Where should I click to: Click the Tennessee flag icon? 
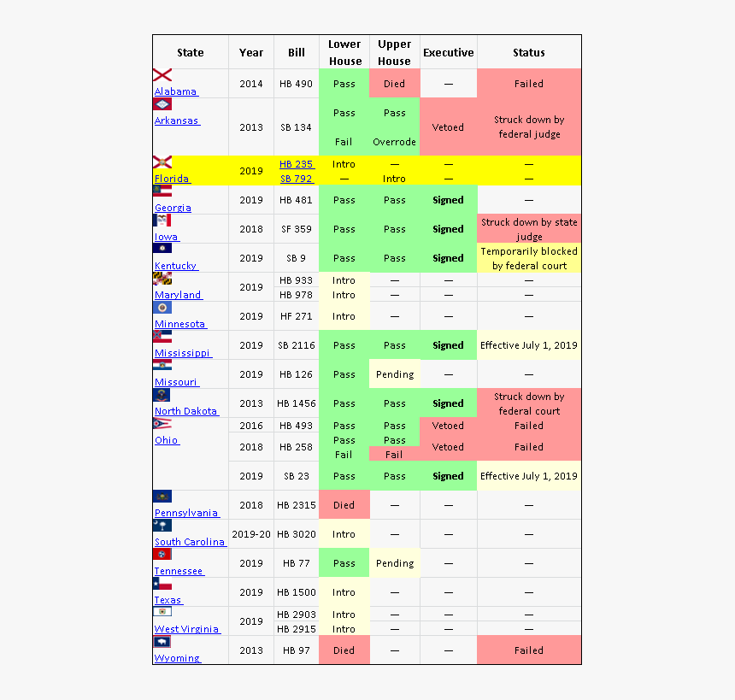pyautogui.click(x=162, y=554)
